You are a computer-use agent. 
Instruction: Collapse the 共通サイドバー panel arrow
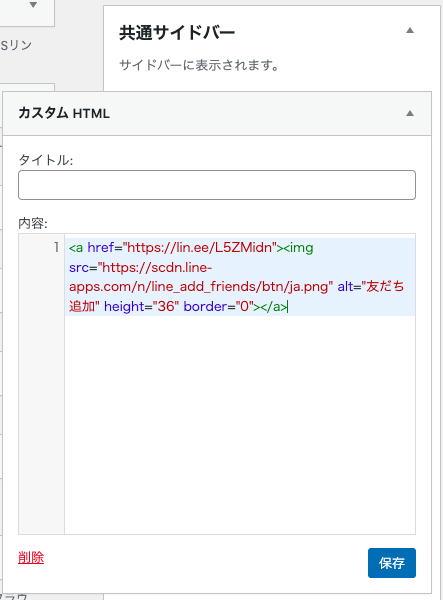[410, 31]
